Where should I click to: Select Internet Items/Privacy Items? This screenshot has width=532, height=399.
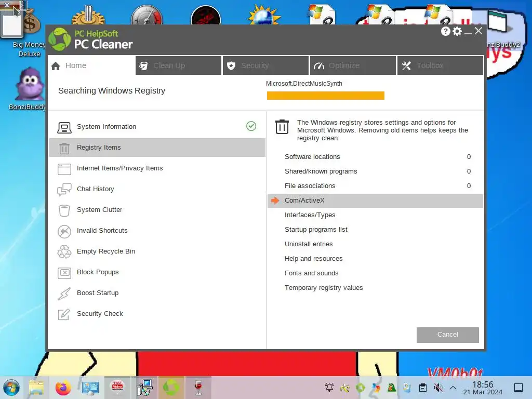pyautogui.click(x=157, y=168)
